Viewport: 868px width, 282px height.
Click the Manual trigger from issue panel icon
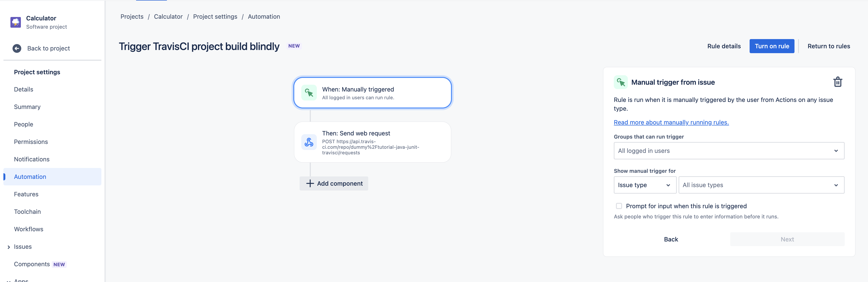[621, 82]
